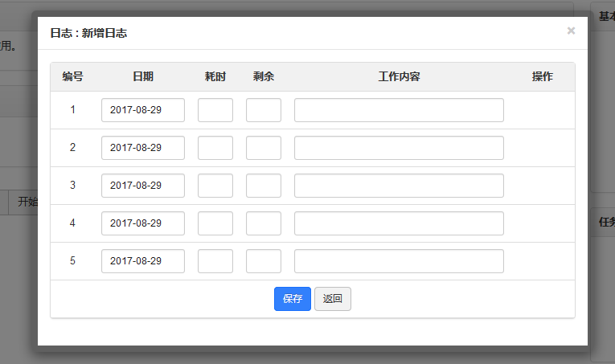
Task: Click row number 3 in 编号 column
Action: 72,185
